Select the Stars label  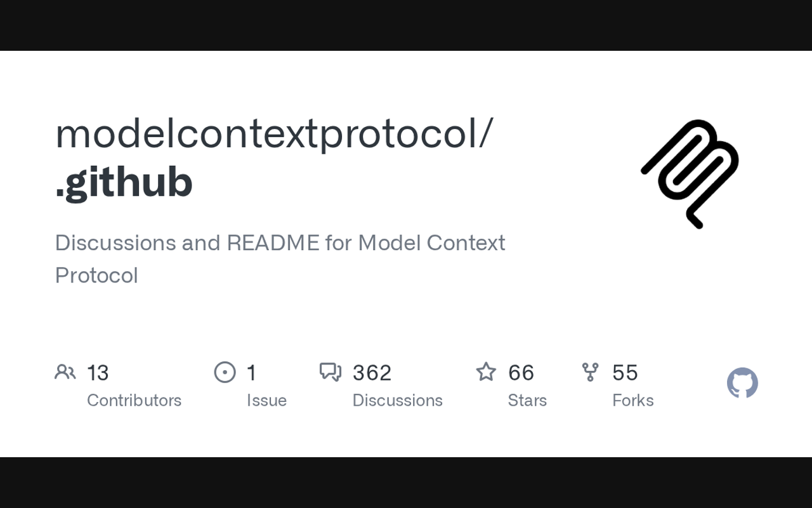coord(527,401)
